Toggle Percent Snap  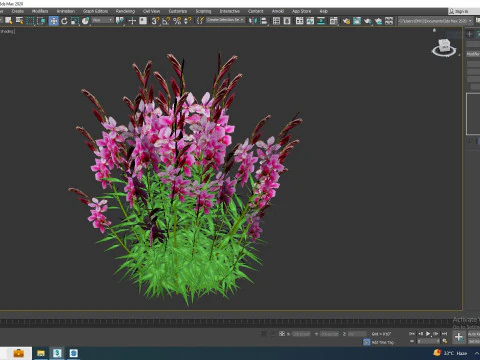177,21
